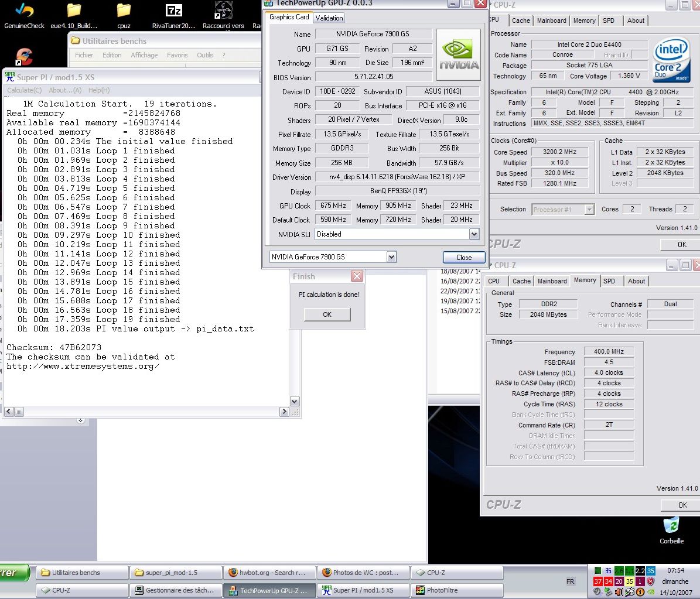The width and height of the screenshot is (700, 599).
Task: Click the Super PI title bar icon
Action: click(x=10, y=77)
